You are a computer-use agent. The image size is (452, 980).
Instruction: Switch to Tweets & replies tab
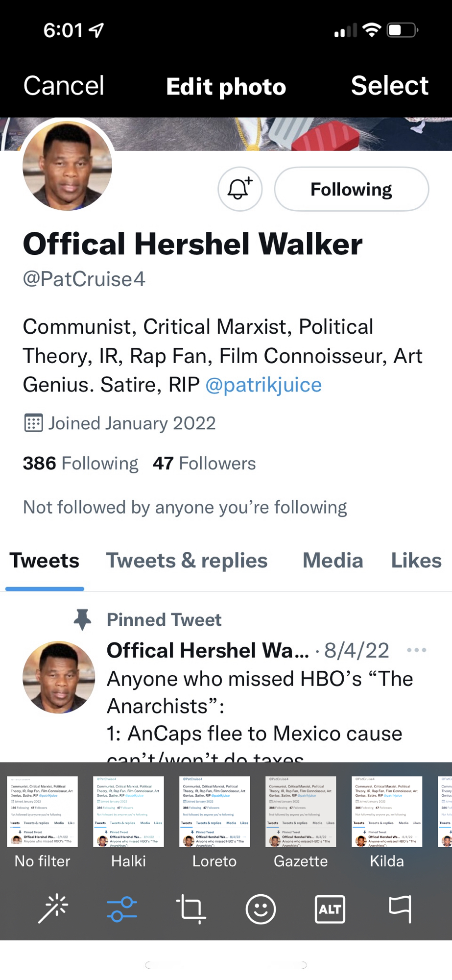[x=187, y=561]
